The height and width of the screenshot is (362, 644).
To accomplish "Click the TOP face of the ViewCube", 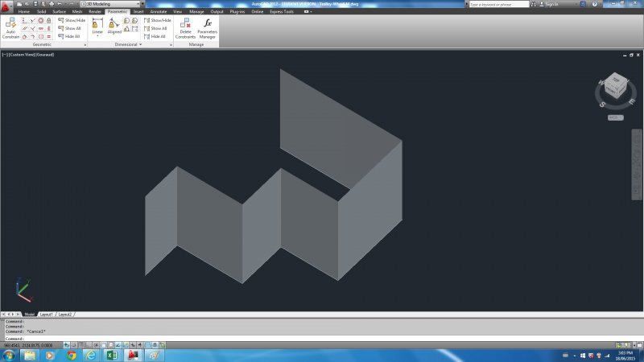I will 616,79.
